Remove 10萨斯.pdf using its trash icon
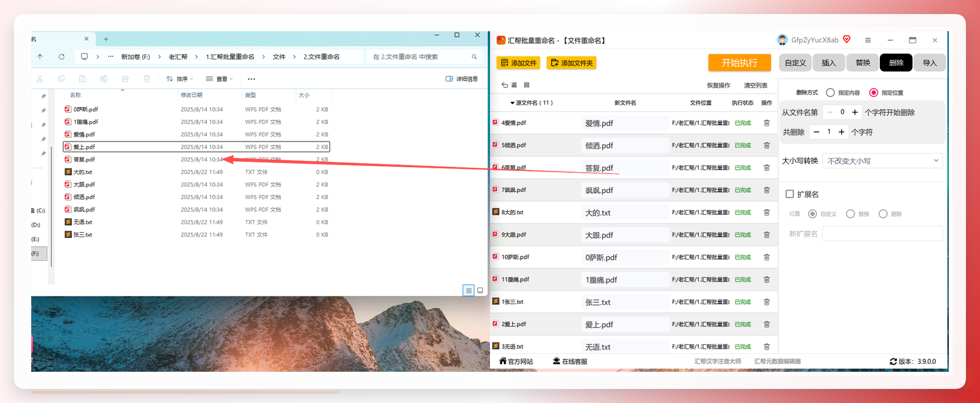This screenshot has width=980, height=403. pos(767,257)
